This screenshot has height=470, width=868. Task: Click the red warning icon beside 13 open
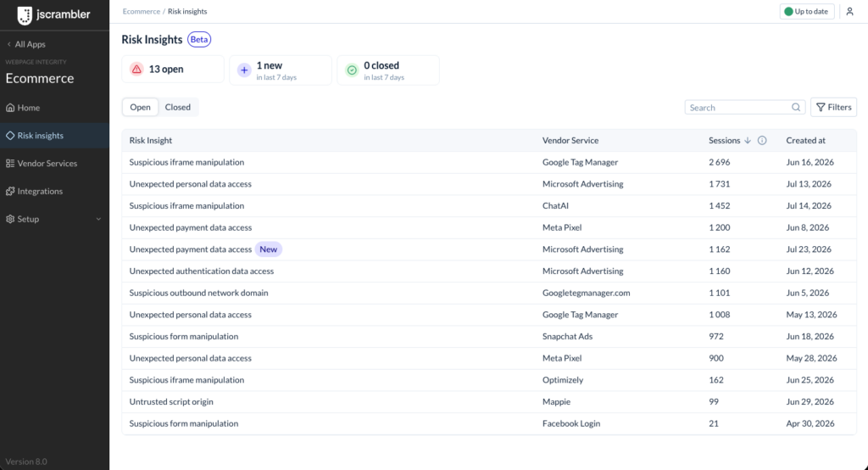click(x=136, y=69)
